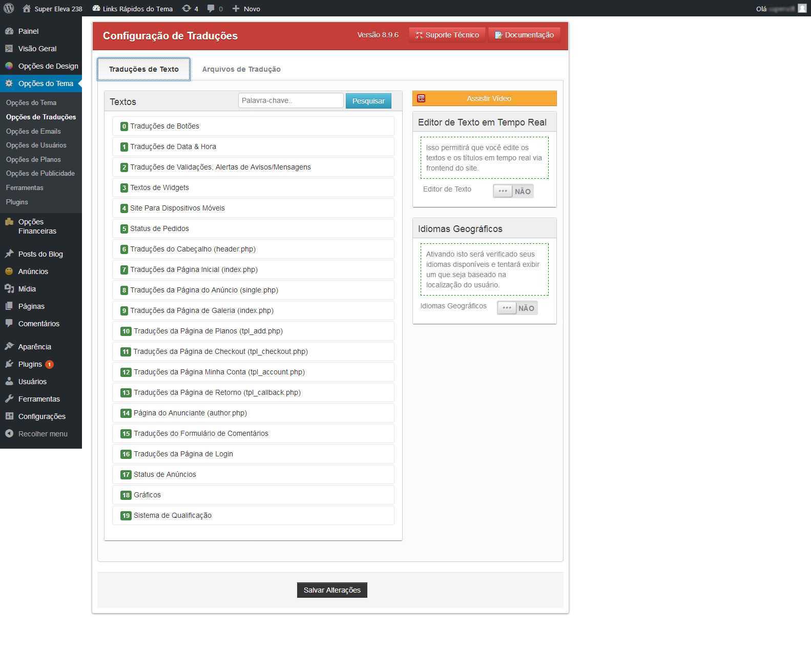Open the Documentação link button

pyautogui.click(x=524, y=35)
